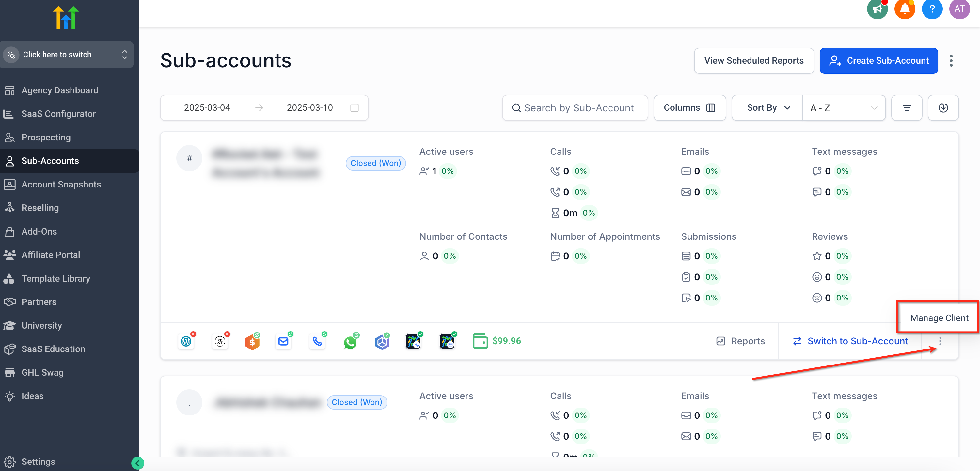980x471 pixels.
Task: Click Create Sub-Account button
Action: (878, 60)
